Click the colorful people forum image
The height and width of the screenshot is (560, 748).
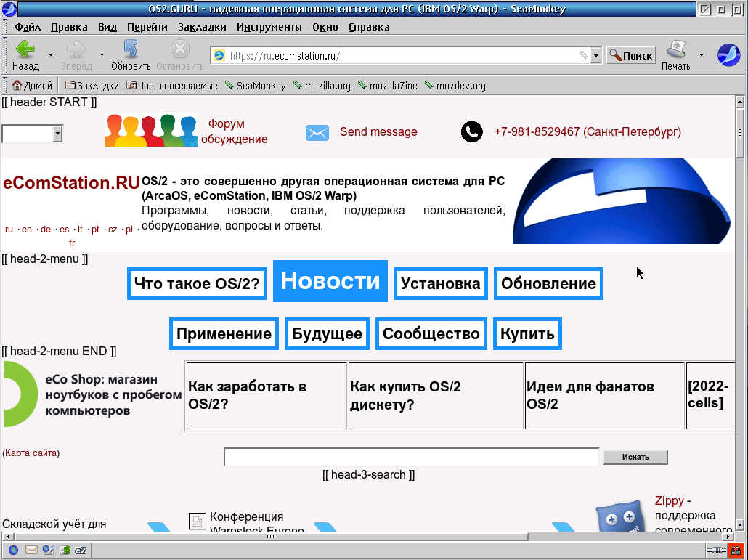pos(151,130)
